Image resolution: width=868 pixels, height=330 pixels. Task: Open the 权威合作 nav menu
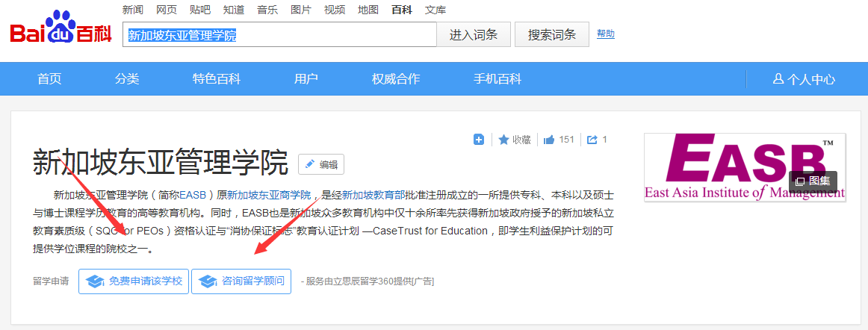pos(396,78)
